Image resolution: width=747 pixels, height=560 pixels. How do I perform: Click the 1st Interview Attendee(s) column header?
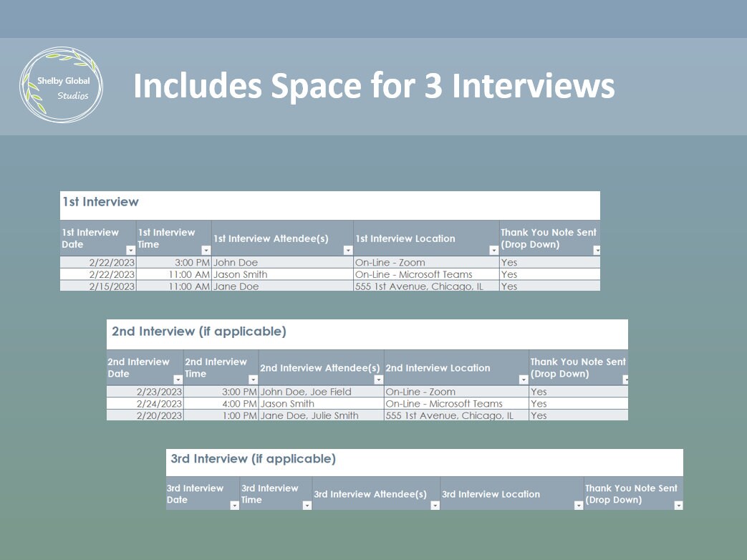click(282, 238)
